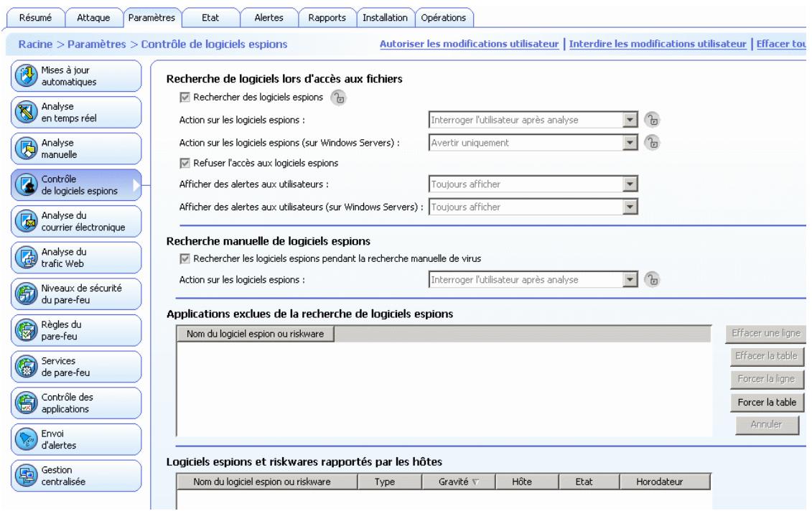Click the Envoi d'alertes icon

click(26, 439)
